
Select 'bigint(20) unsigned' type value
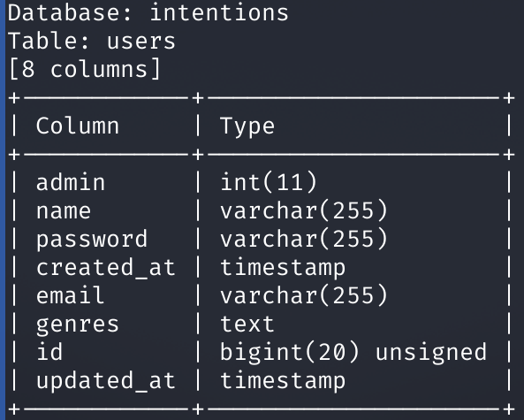coord(353,353)
